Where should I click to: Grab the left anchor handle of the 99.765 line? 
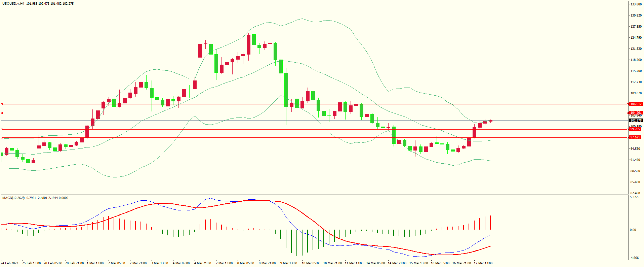[x=2, y=129]
